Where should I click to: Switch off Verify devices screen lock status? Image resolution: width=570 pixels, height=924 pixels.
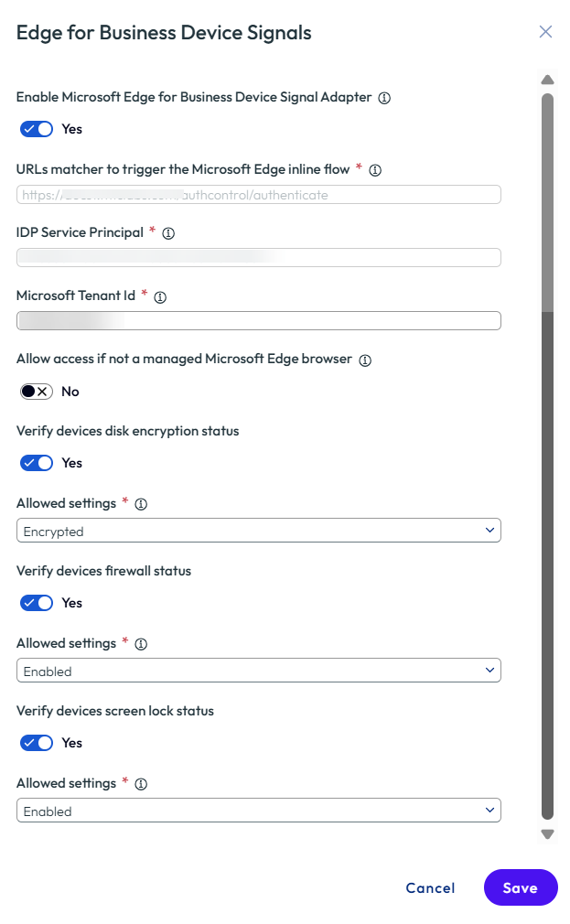click(37, 743)
